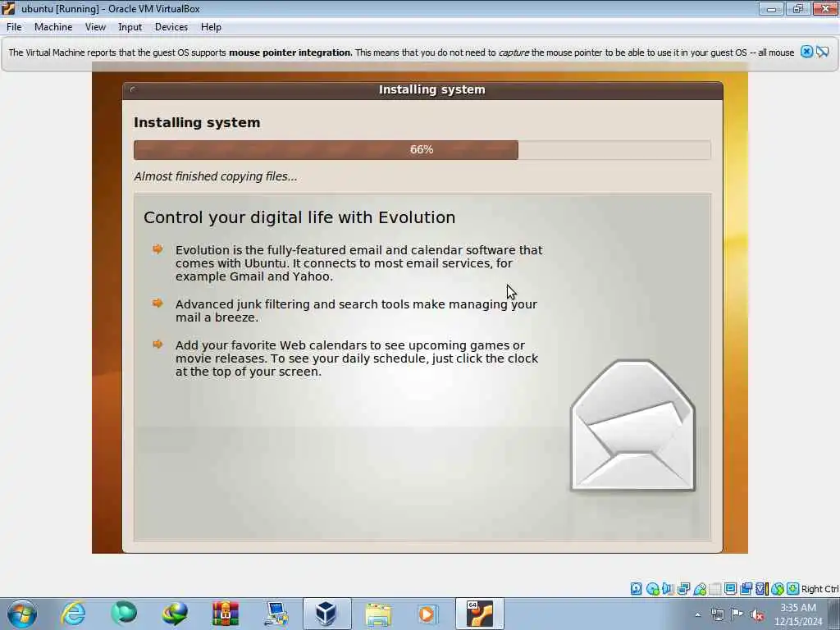Click the display status bar icon

730,589
